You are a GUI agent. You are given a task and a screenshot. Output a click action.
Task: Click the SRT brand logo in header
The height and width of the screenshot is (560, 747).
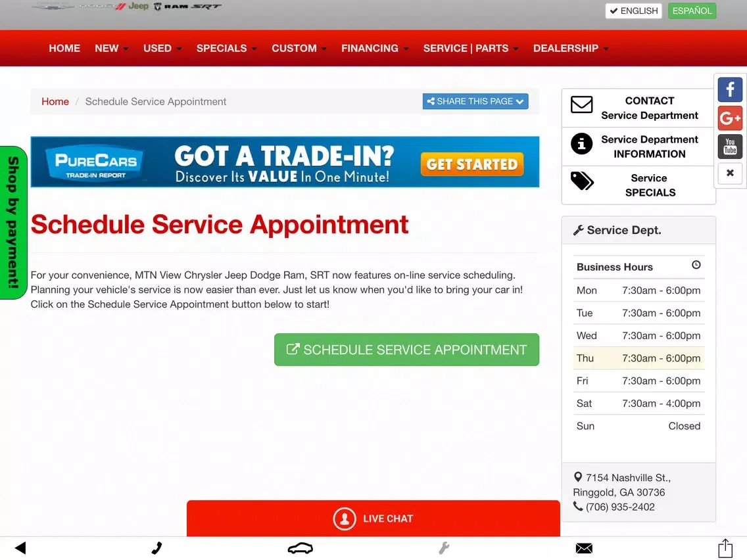tap(206, 6)
